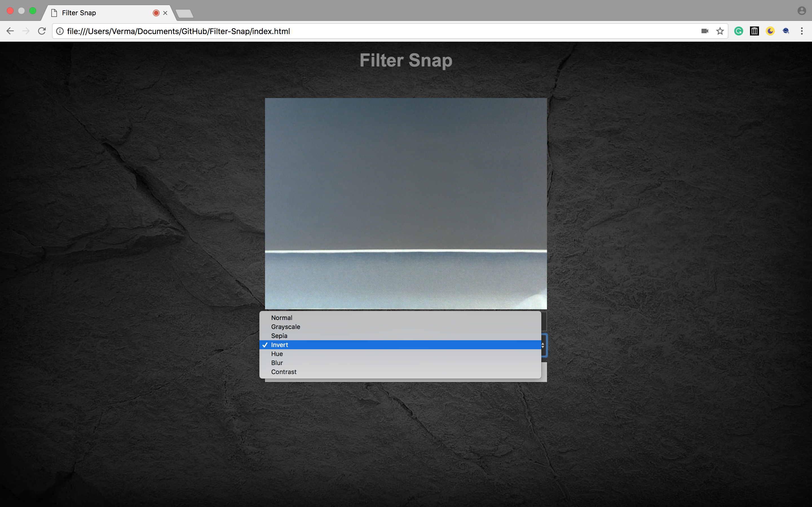Click the Filter Snap browser tab
Screen dimensions: 812x507
101,13
